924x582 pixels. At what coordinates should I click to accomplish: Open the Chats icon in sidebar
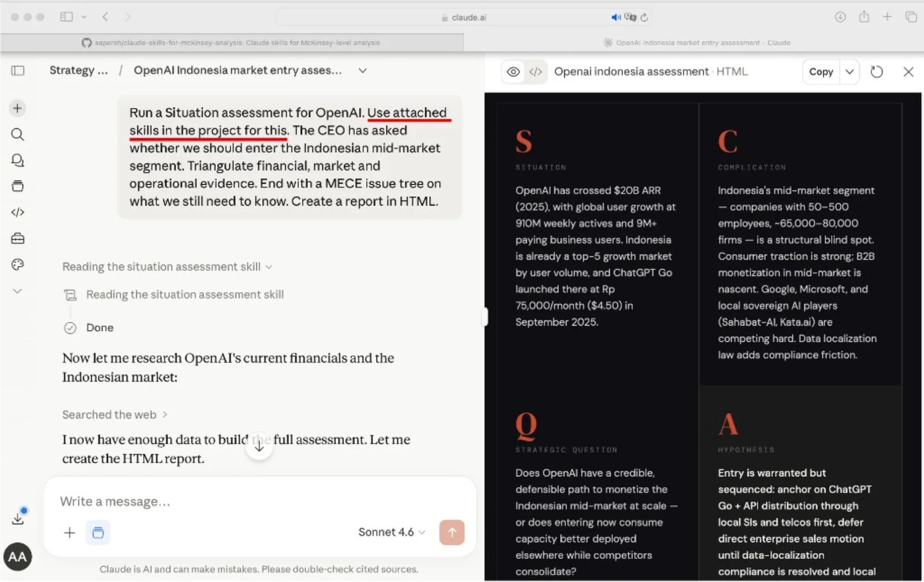pyautogui.click(x=17, y=161)
